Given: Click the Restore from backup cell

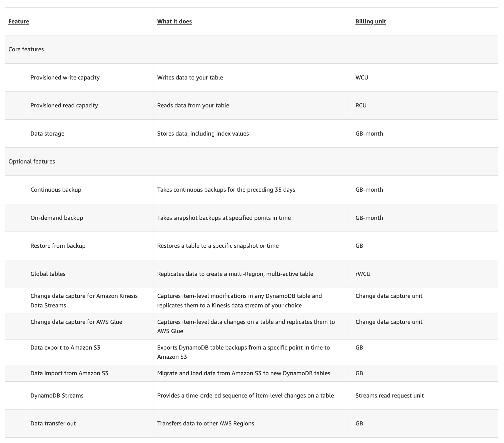Looking at the screenshot, I should point(58,246).
